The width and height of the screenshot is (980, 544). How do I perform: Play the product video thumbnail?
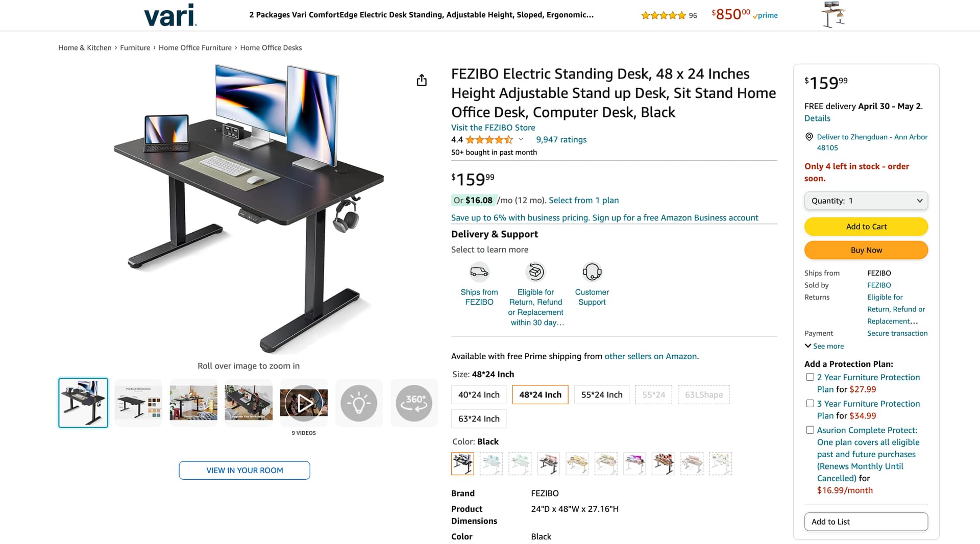(304, 403)
